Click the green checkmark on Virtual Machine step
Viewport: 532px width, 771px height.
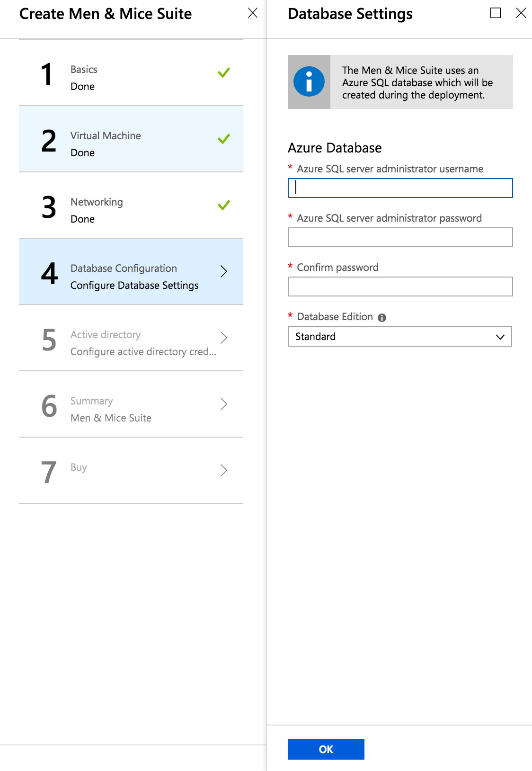click(x=224, y=139)
